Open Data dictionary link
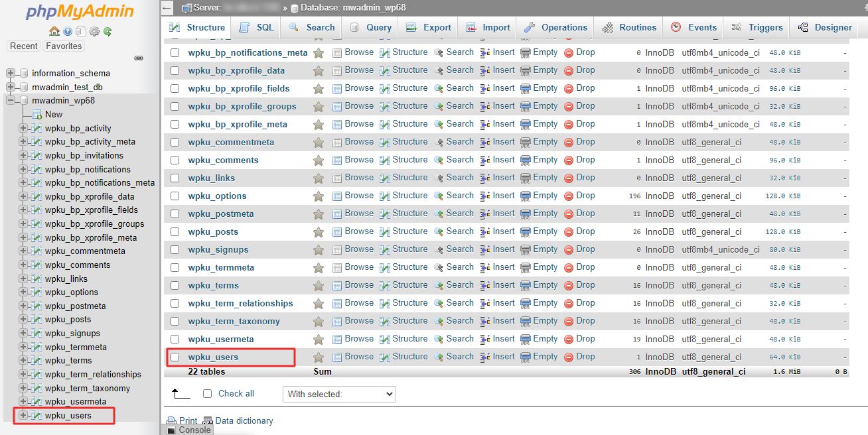The image size is (868, 435). click(x=244, y=420)
